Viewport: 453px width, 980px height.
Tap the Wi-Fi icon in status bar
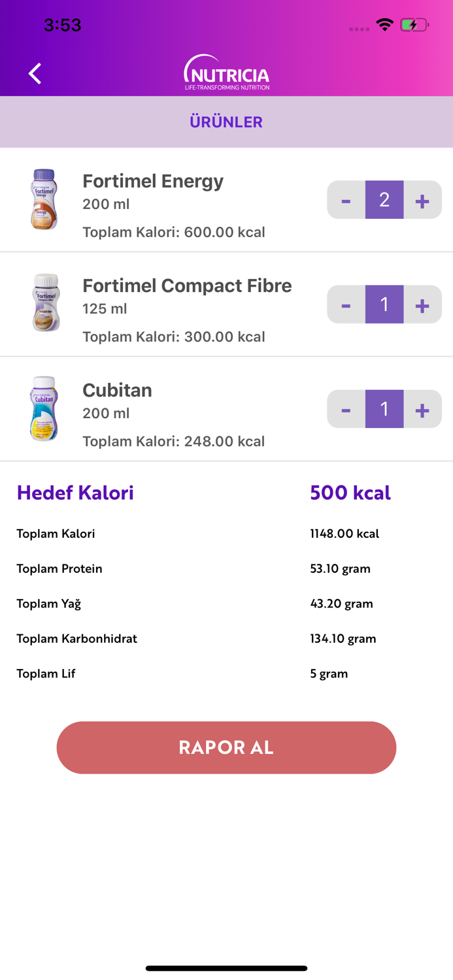(385, 24)
